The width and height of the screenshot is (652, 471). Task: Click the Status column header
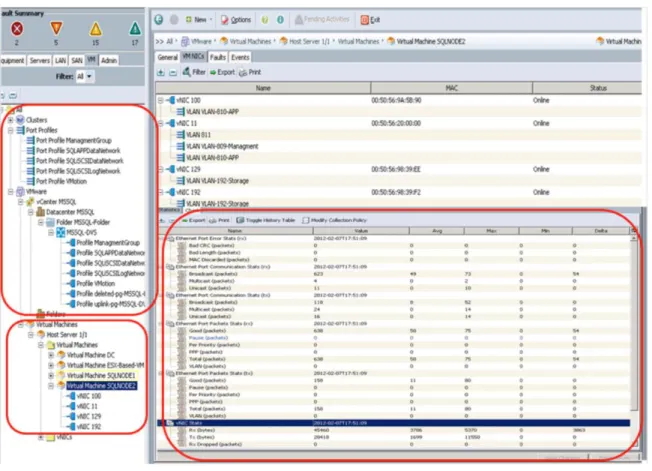click(587, 88)
